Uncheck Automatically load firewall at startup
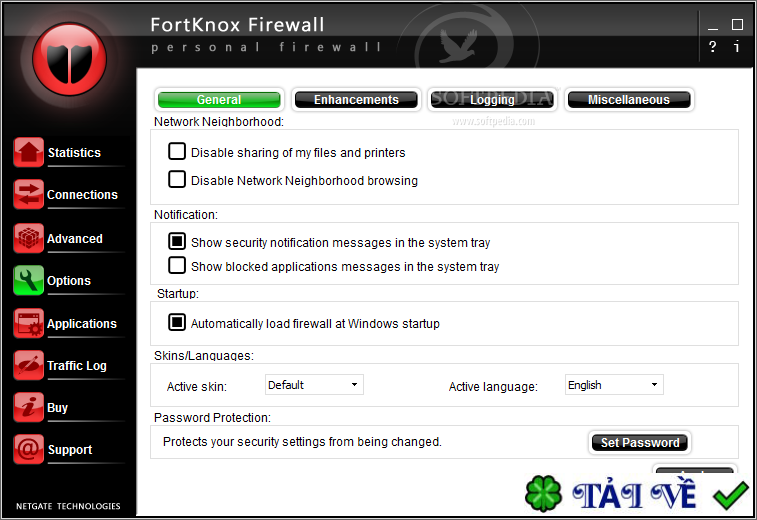 pos(177,322)
